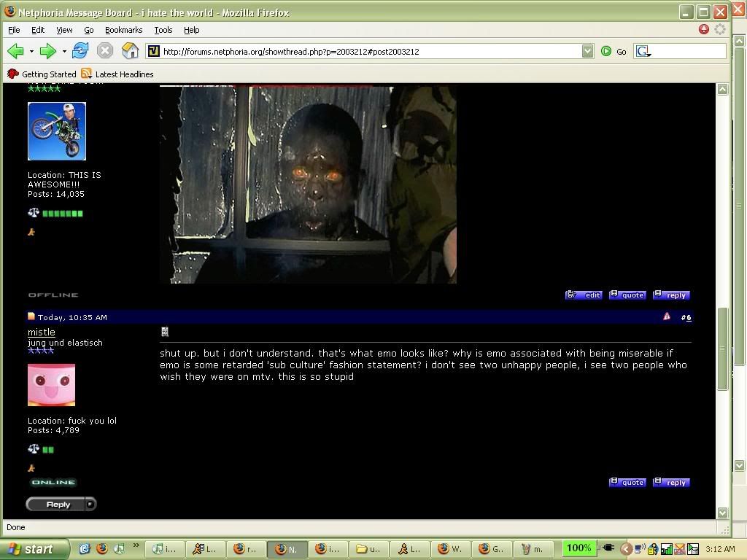Expand the Back button history dropdown

pyautogui.click(x=31, y=51)
